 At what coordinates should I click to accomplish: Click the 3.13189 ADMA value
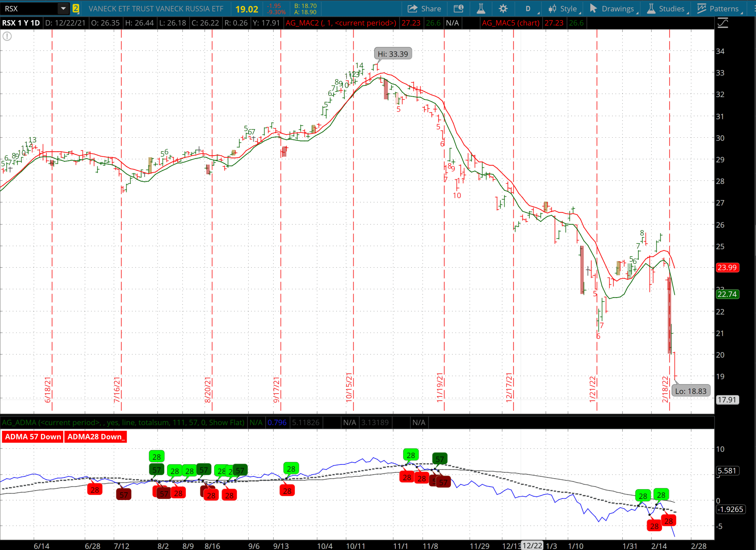pyautogui.click(x=375, y=422)
